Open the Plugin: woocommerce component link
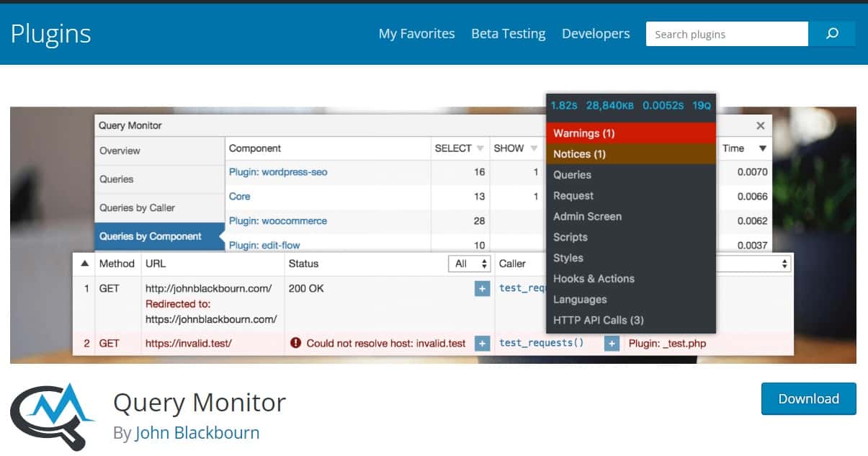Image resolution: width=868 pixels, height=456 pixels. [277, 221]
